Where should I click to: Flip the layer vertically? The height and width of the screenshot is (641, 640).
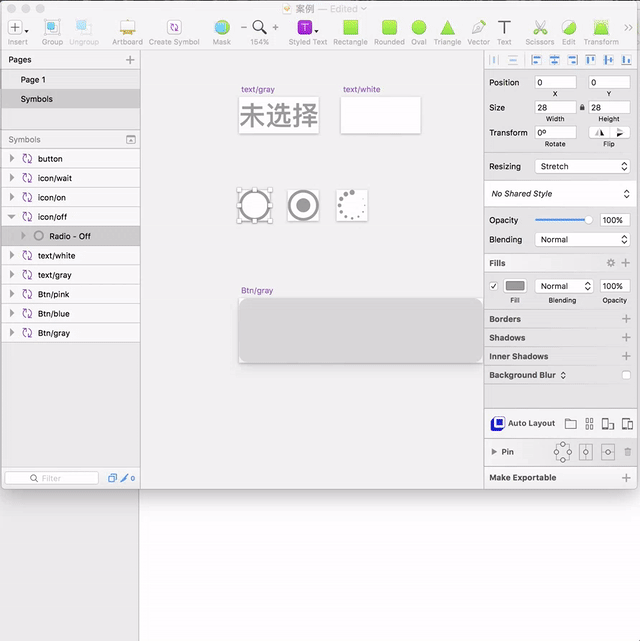click(620, 132)
